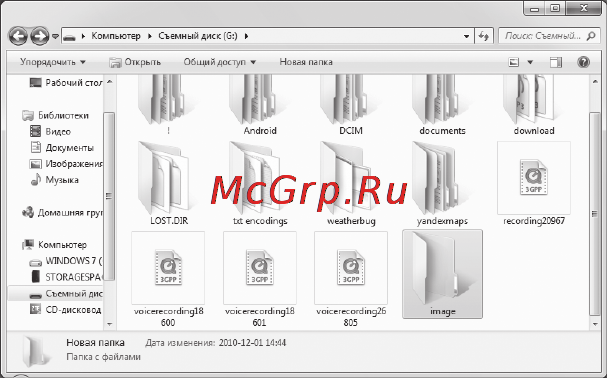Image resolution: width=607 pixels, height=378 pixels.
Task: Go back with the Back arrow button
Action: click(x=18, y=36)
